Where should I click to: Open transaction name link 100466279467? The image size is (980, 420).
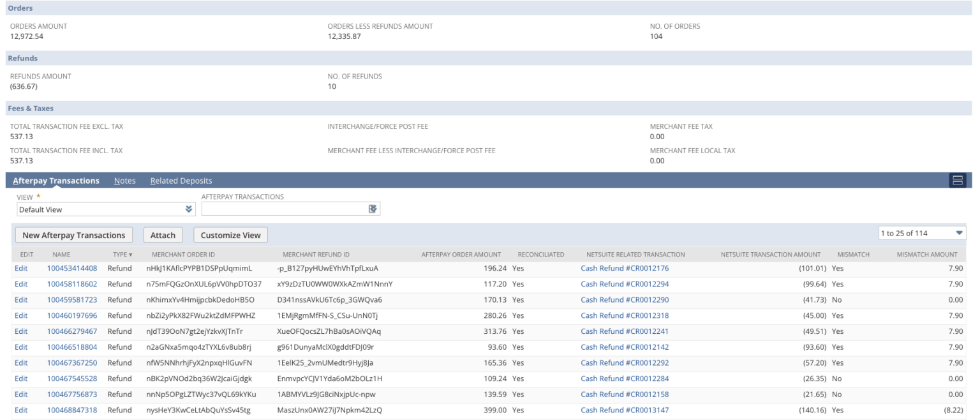[x=72, y=331]
